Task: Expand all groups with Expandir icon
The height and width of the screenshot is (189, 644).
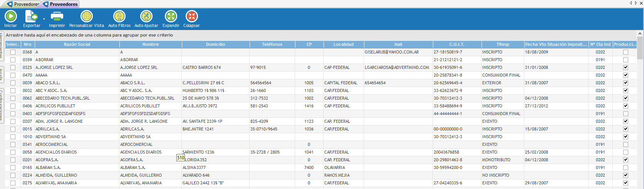Action: (x=171, y=17)
